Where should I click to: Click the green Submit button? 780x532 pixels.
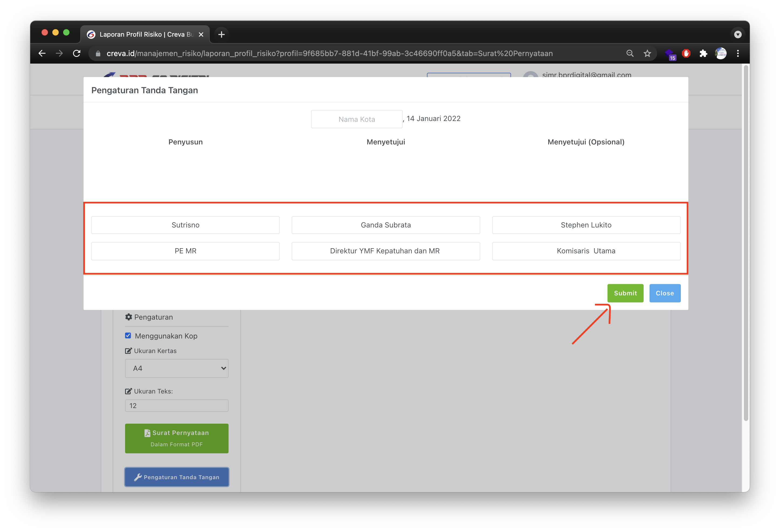click(x=625, y=293)
